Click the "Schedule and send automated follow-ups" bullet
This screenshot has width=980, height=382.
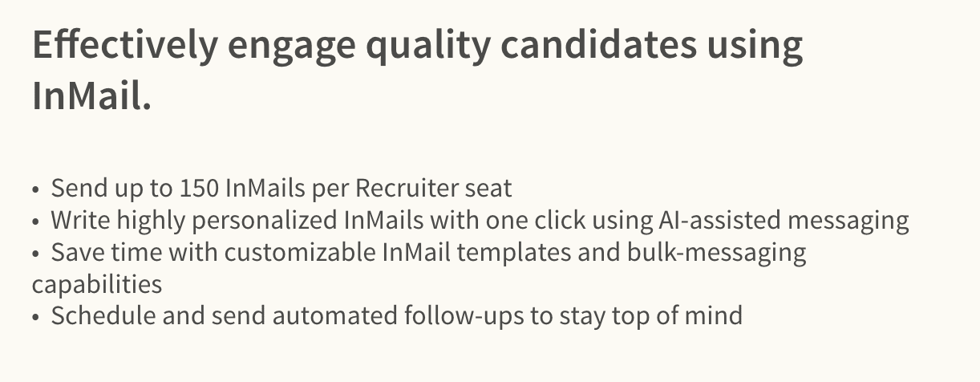[x=396, y=315]
